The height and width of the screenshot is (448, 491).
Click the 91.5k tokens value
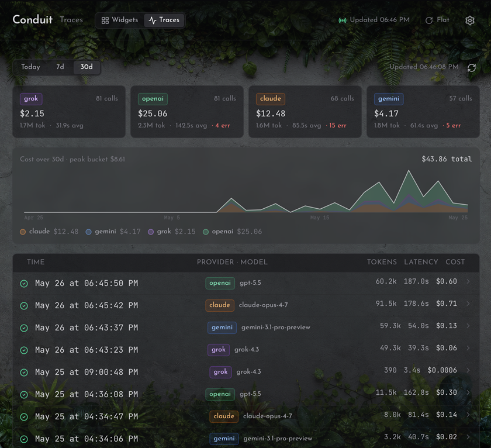pyautogui.click(x=386, y=304)
